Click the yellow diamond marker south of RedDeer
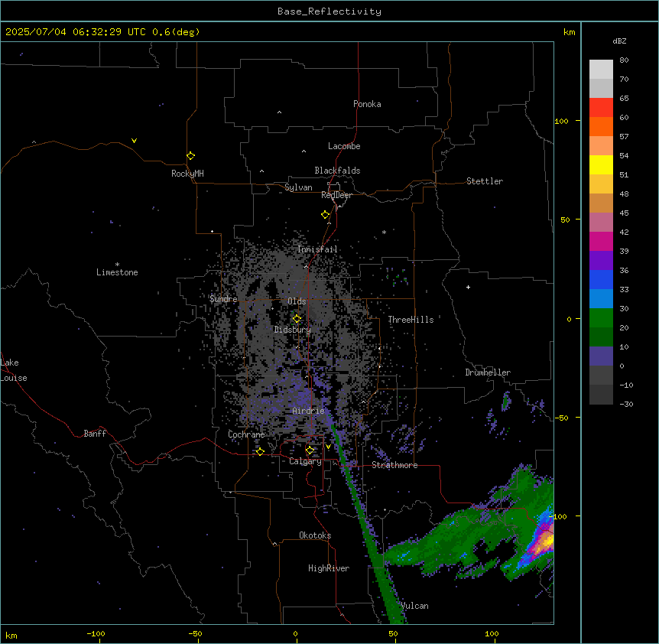The height and width of the screenshot is (644, 659). [x=325, y=215]
